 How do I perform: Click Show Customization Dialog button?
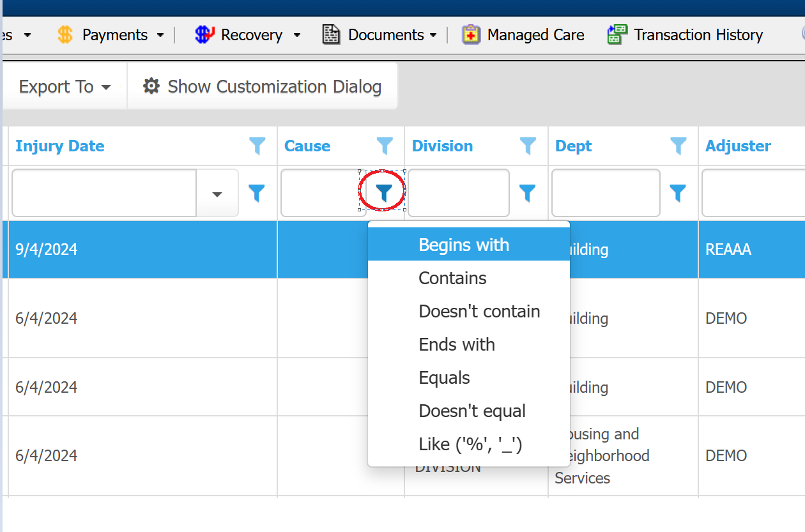point(263,86)
